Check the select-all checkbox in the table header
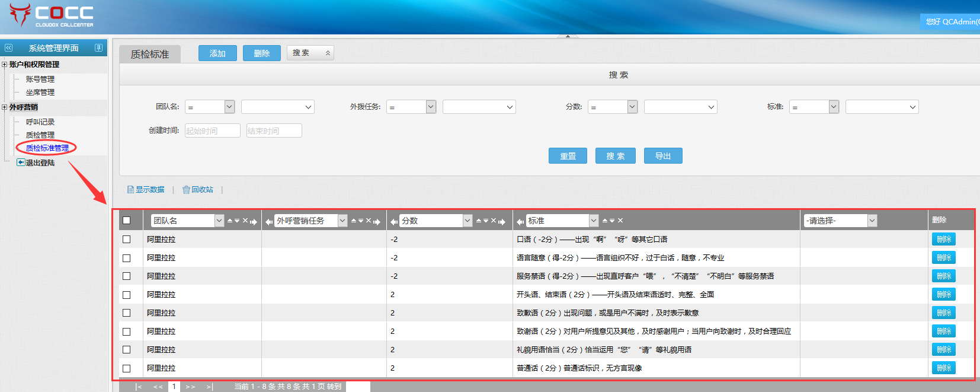This screenshot has height=392, width=980. pos(126,221)
